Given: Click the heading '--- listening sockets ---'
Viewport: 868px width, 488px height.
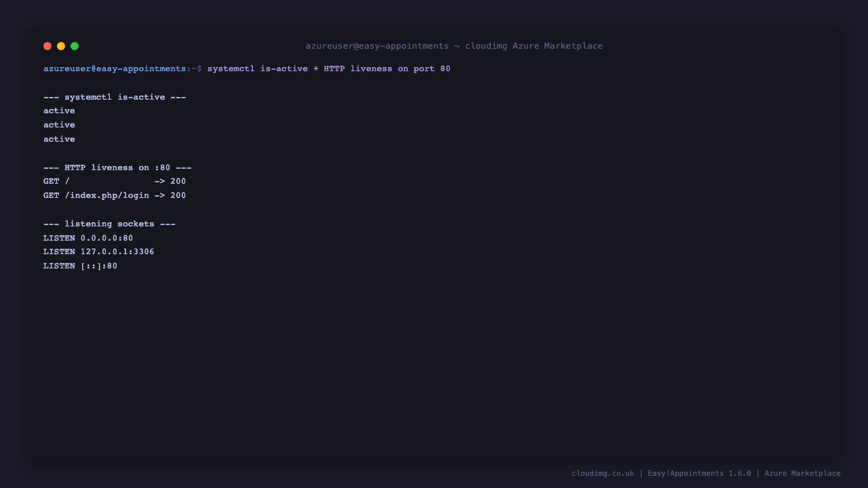Looking at the screenshot, I should point(109,224).
